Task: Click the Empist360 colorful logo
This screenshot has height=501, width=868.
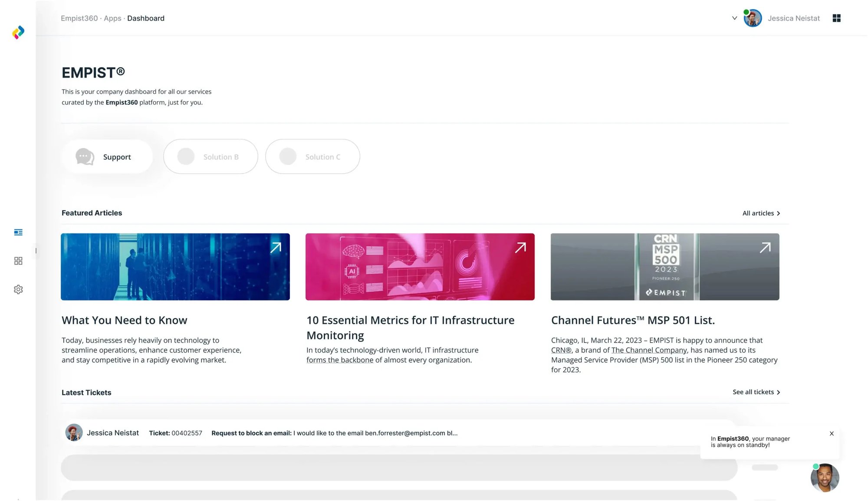Action: [x=18, y=33]
